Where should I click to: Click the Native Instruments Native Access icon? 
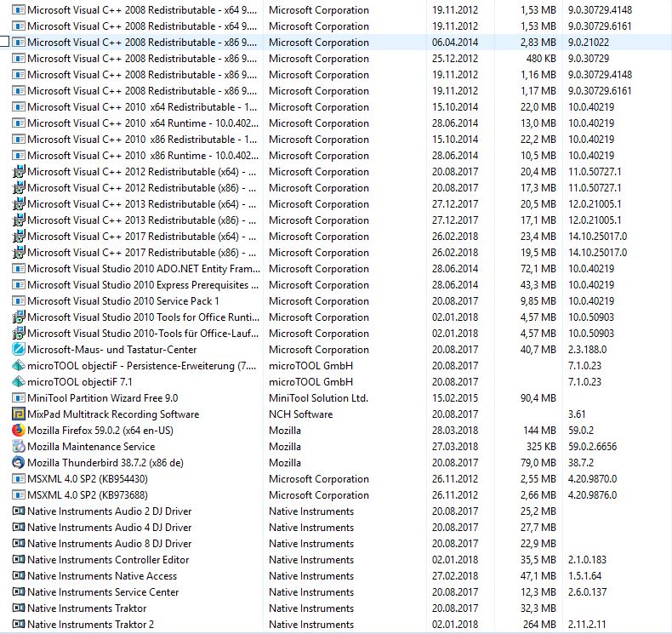[x=19, y=575]
